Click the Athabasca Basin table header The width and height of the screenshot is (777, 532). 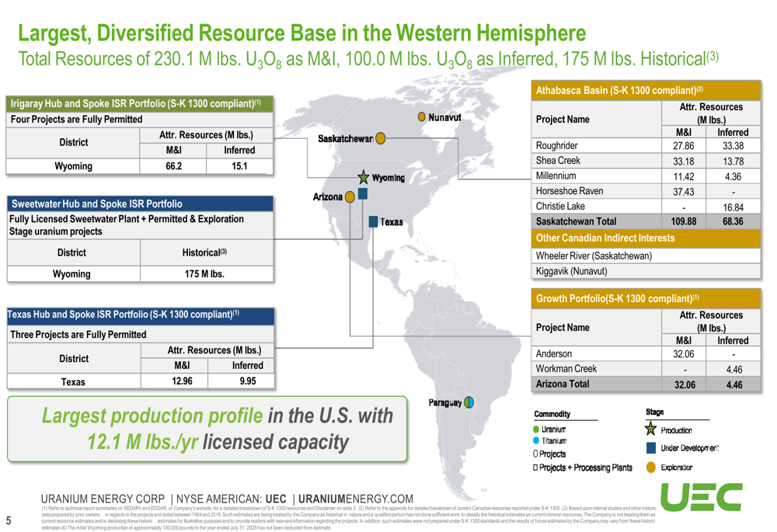[x=646, y=90]
